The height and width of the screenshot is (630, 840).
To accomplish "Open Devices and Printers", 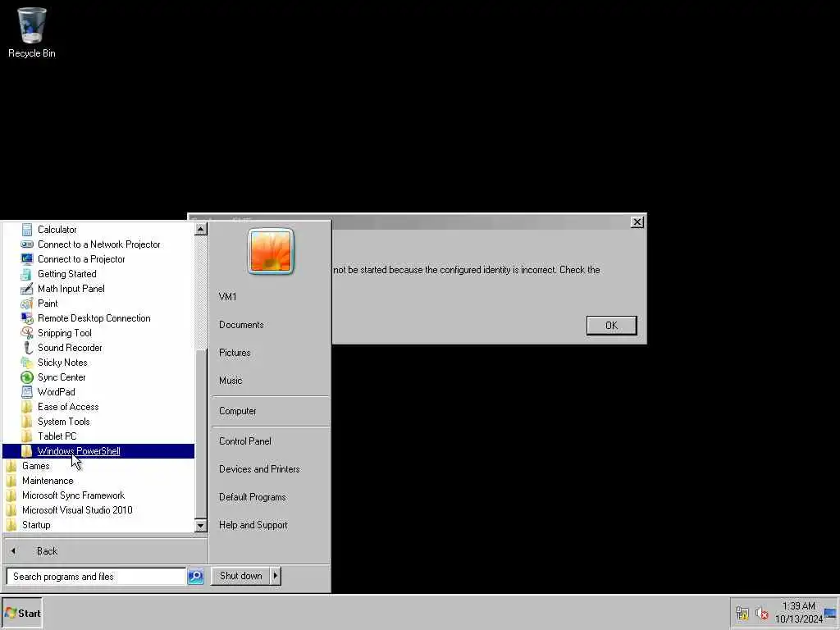I will [259, 468].
